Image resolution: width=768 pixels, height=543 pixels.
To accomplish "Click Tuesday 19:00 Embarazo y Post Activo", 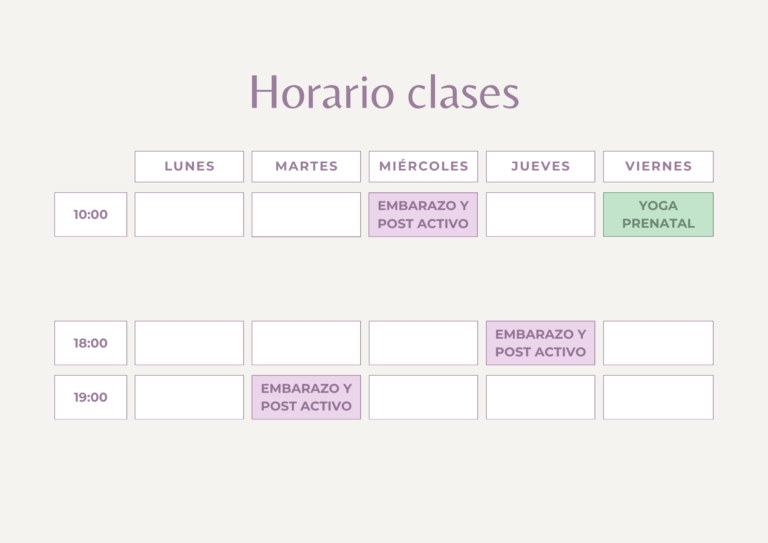I will [x=306, y=397].
